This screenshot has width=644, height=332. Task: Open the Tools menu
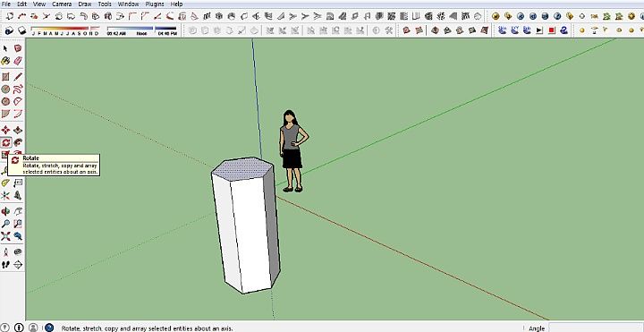point(105,4)
